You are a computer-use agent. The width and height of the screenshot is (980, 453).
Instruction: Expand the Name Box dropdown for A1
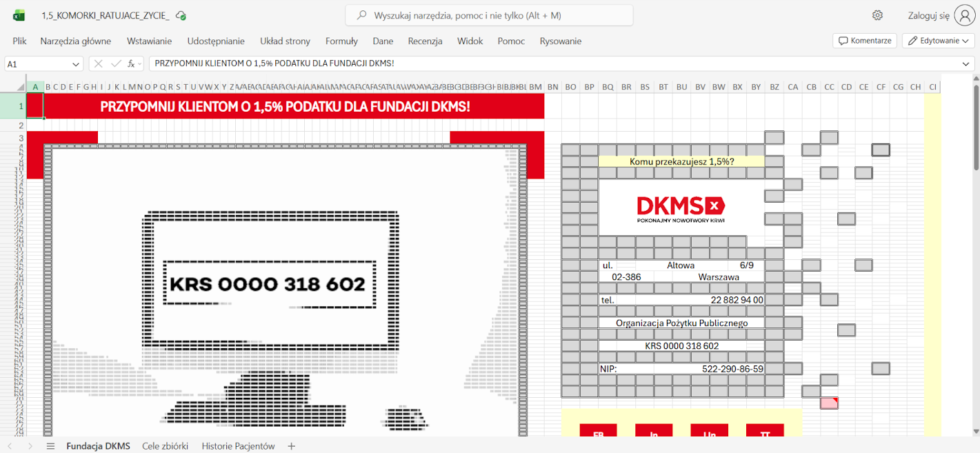(x=76, y=63)
